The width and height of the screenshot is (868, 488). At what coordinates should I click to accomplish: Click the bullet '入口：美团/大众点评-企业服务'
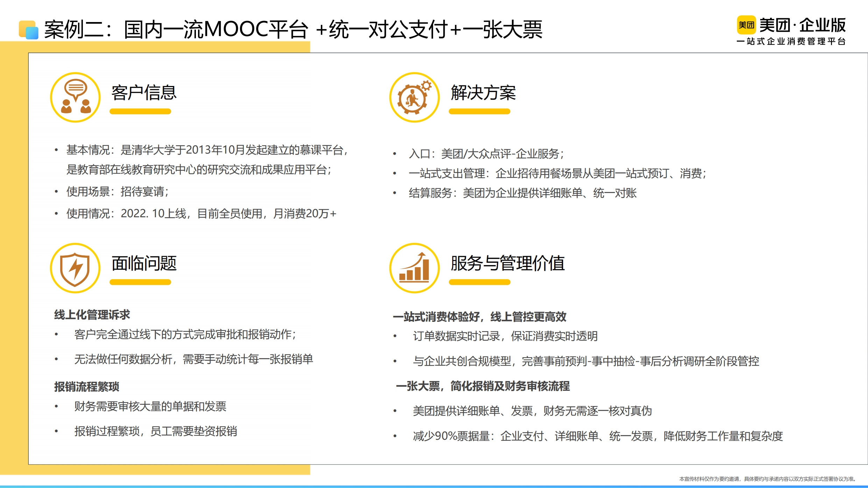(x=486, y=154)
